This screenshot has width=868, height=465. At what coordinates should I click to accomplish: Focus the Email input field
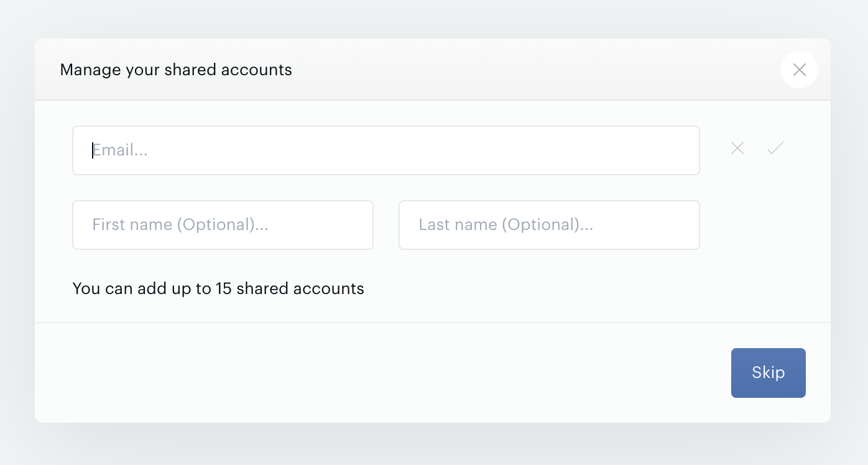(x=386, y=150)
